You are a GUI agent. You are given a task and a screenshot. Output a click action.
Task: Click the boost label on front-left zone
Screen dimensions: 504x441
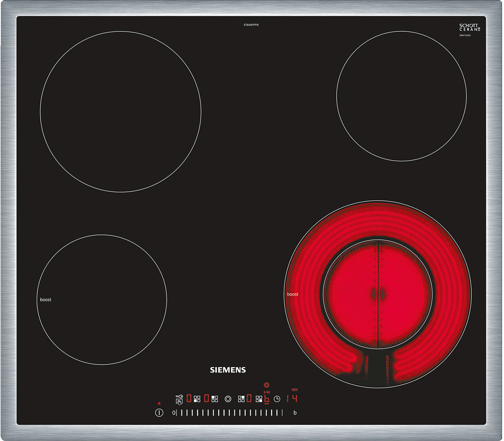tap(46, 299)
